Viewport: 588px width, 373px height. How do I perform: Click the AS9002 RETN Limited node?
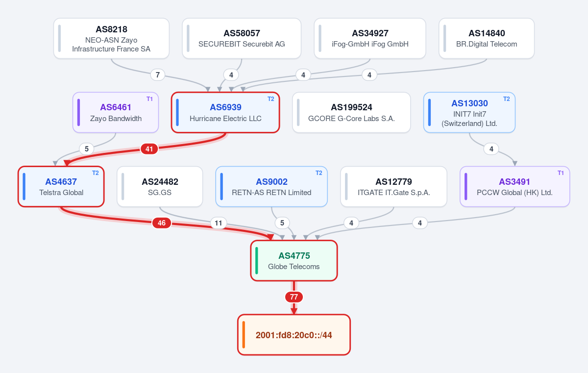coord(271,187)
